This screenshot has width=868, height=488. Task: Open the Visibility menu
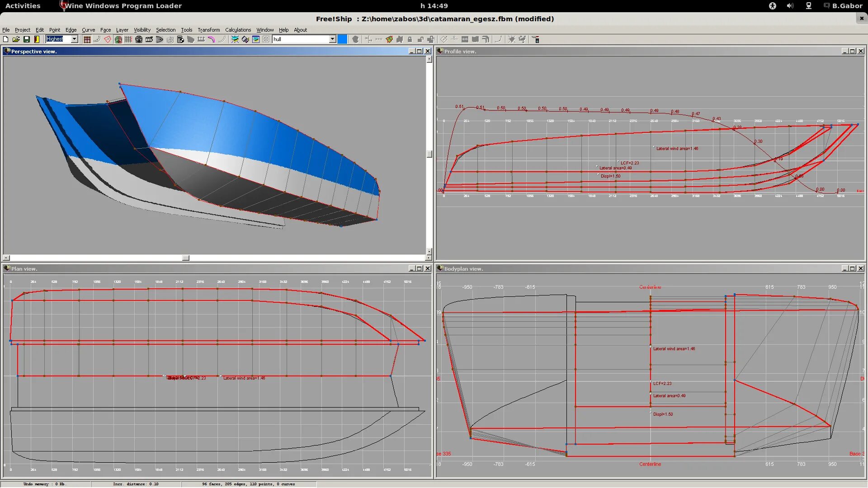coord(142,30)
